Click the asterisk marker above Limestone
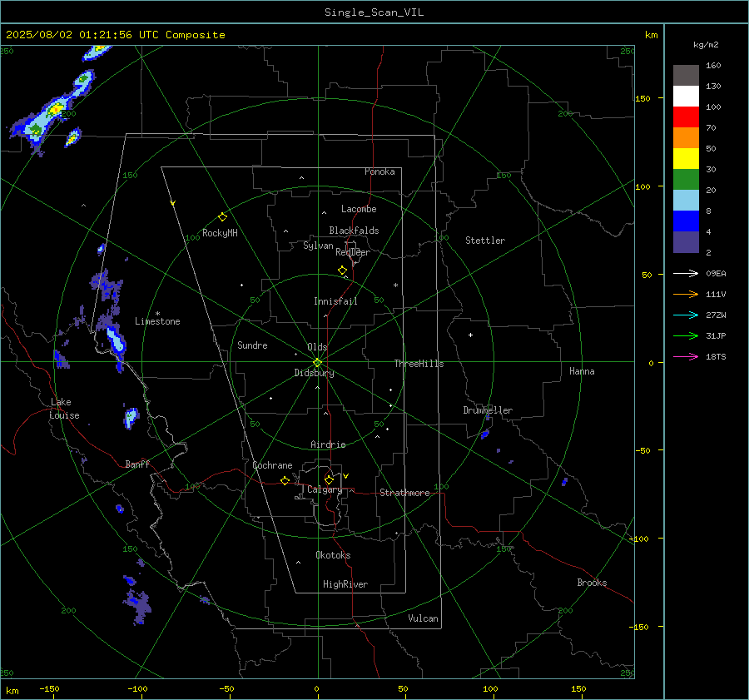749x700 pixels. (157, 314)
